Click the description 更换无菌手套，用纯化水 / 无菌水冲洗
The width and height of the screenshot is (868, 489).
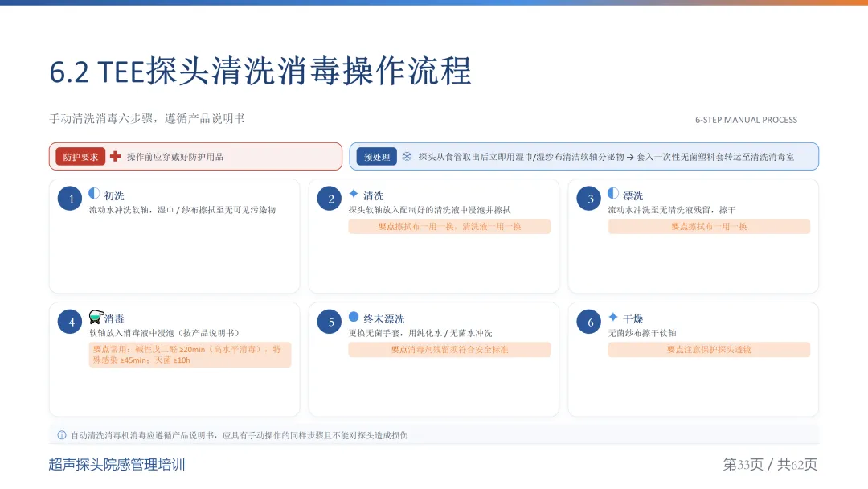point(420,333)
